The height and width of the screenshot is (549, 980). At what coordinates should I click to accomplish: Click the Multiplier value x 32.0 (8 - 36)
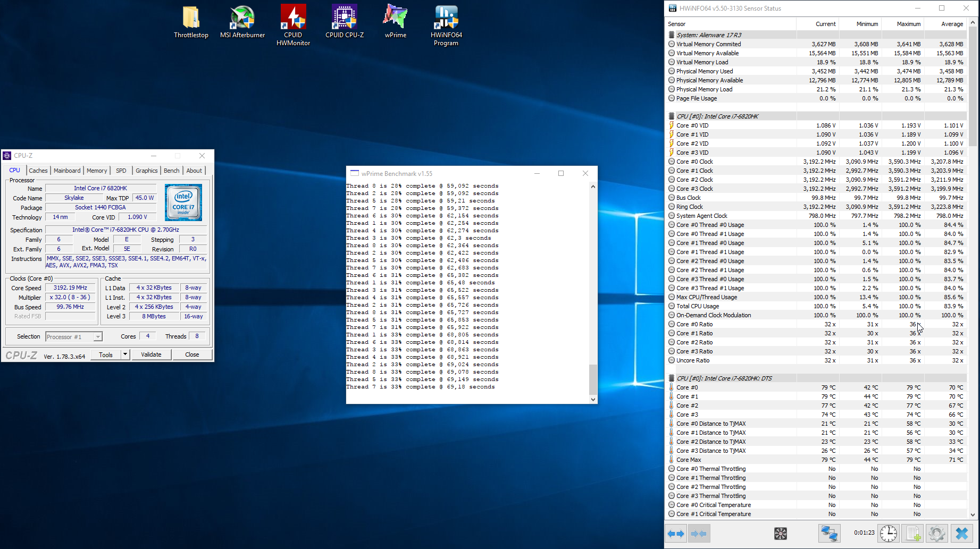click(70, 297)
